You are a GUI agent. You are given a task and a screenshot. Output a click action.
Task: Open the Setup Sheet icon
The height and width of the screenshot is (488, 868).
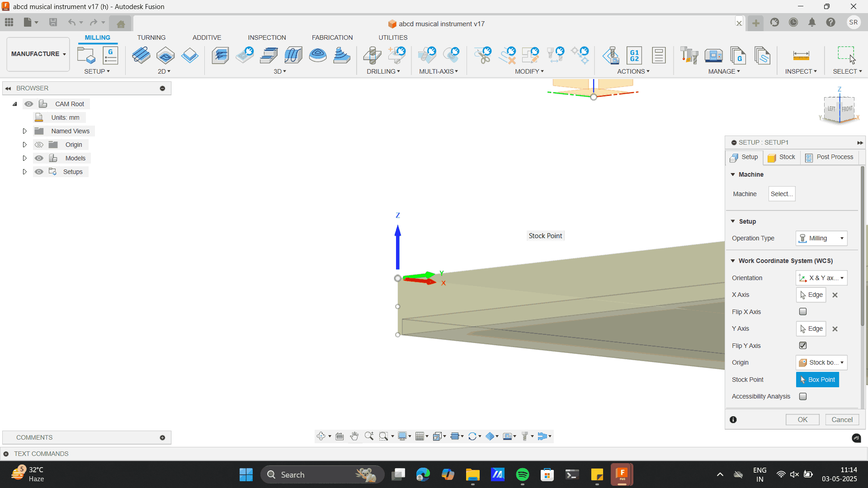[x=659, y=56]
